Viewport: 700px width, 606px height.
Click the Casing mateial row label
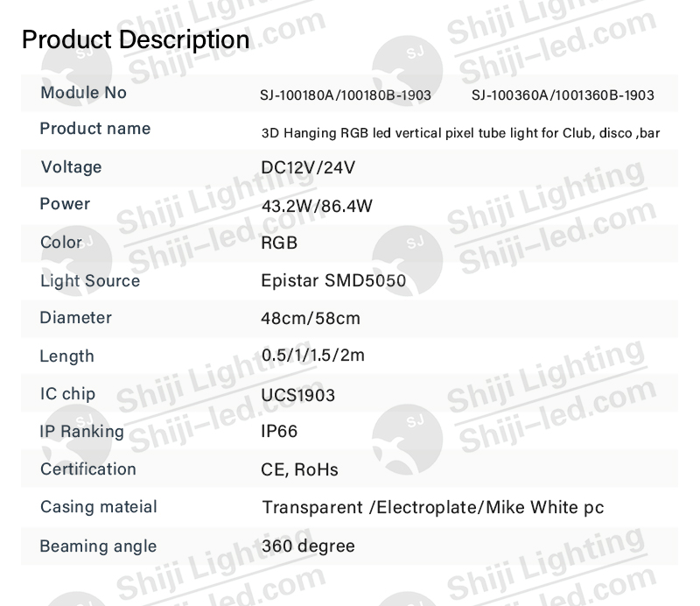click(x=99, y=507)
